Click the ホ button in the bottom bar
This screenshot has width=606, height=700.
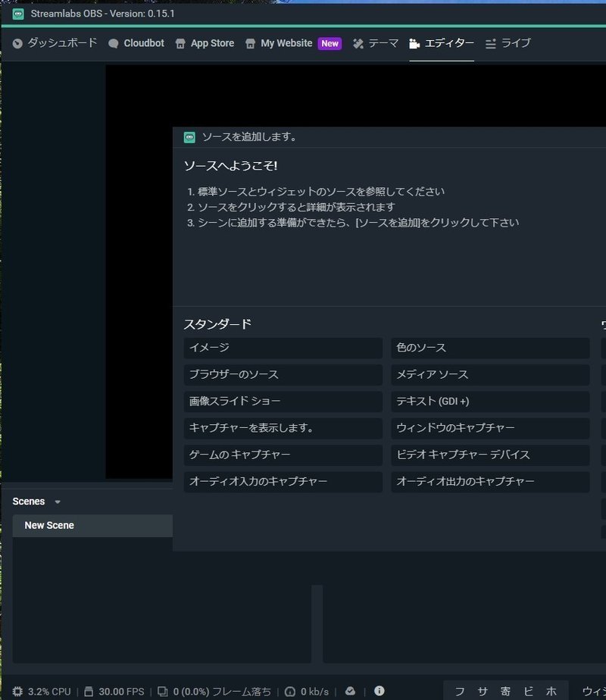(x=551, y=692)
